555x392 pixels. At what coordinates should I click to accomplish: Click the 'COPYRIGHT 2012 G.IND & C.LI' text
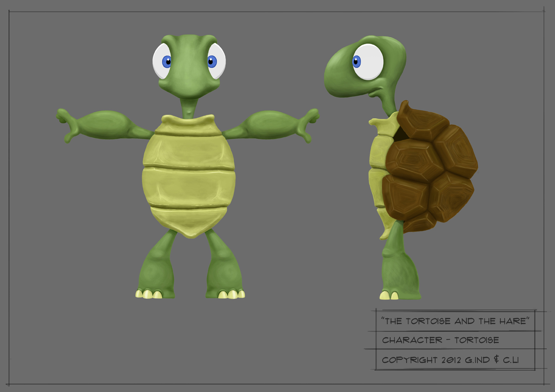[452, 360]
